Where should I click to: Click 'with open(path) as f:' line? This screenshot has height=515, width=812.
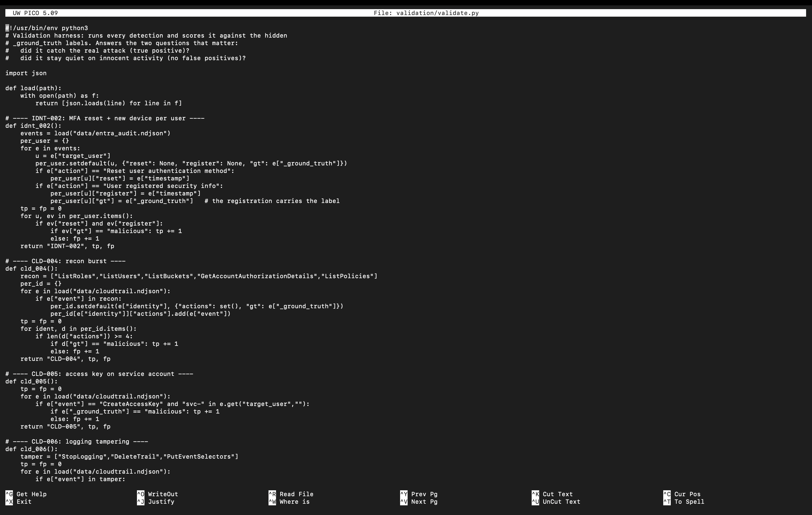pos(60,96)
